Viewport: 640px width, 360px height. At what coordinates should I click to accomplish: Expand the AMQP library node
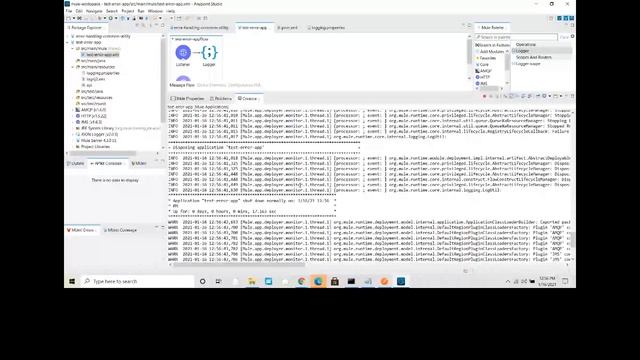click(73, 110)
